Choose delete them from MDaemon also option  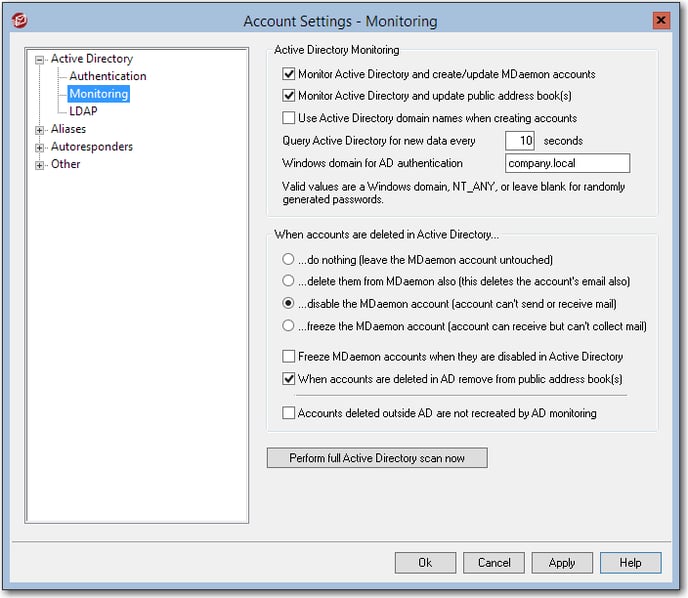(x=288, y=280)
